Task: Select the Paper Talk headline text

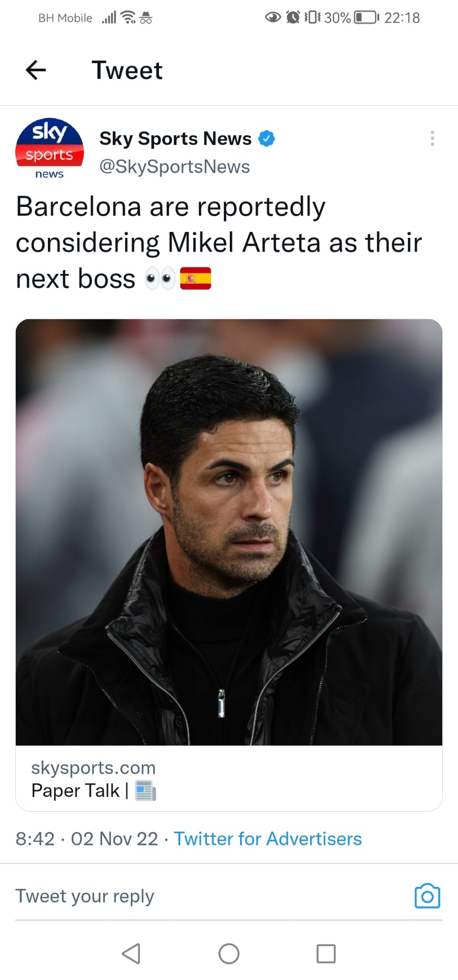Action: coord(75,791)
